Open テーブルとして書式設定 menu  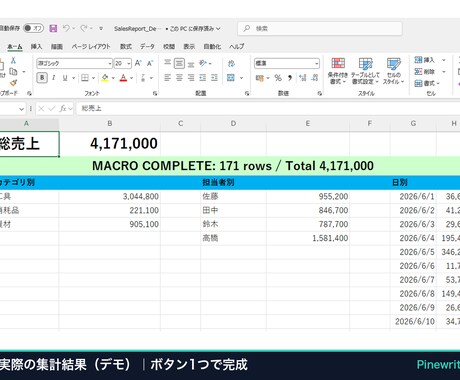(365, 71)
